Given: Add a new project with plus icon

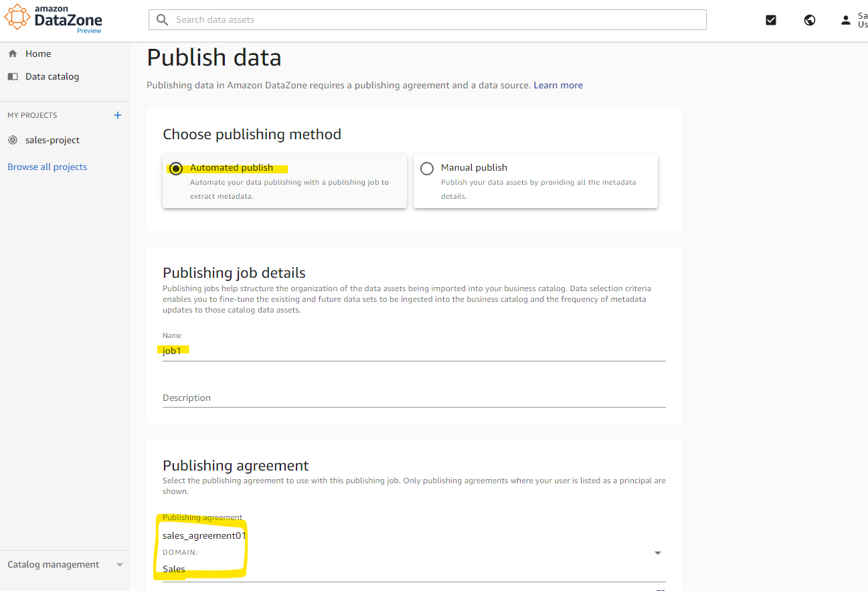Looking at the screenshot, I should pyautogui.click(x=118, y=115).
